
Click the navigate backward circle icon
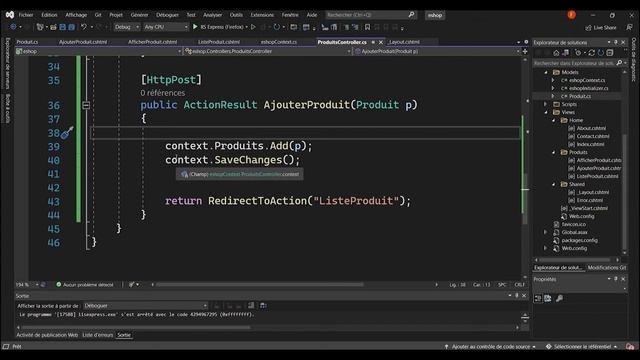click(13, 27)
